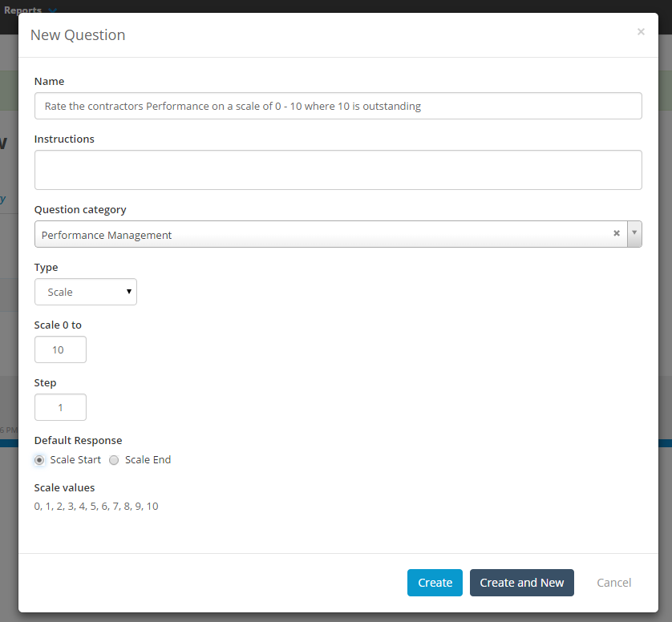Open the Type dropdown showing Scale

tap(85, 292)
